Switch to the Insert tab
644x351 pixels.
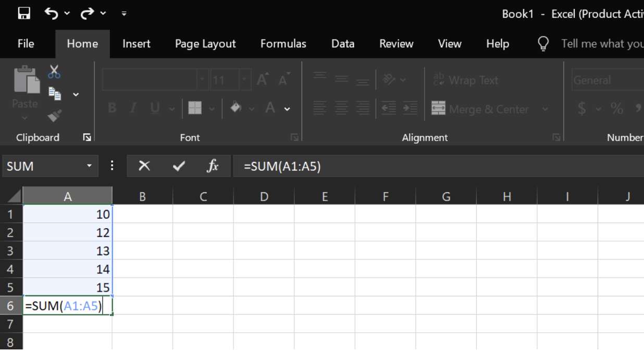(137, 44)
